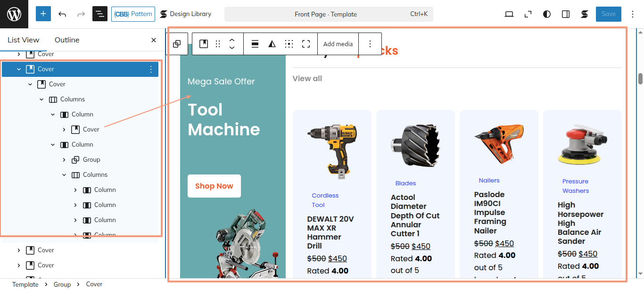Collapse the first Columns block
The image size is (644, 290).
tap(41, 99)
